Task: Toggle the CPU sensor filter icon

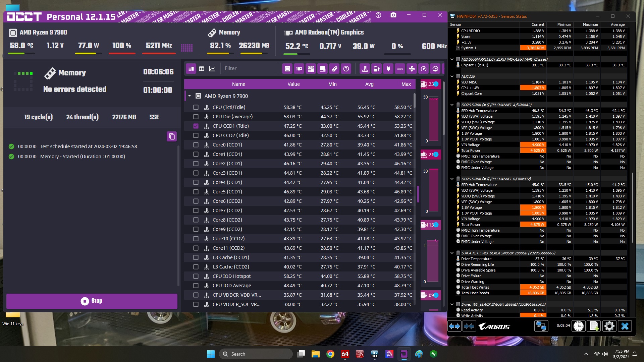Action: (x=287, y=69)
